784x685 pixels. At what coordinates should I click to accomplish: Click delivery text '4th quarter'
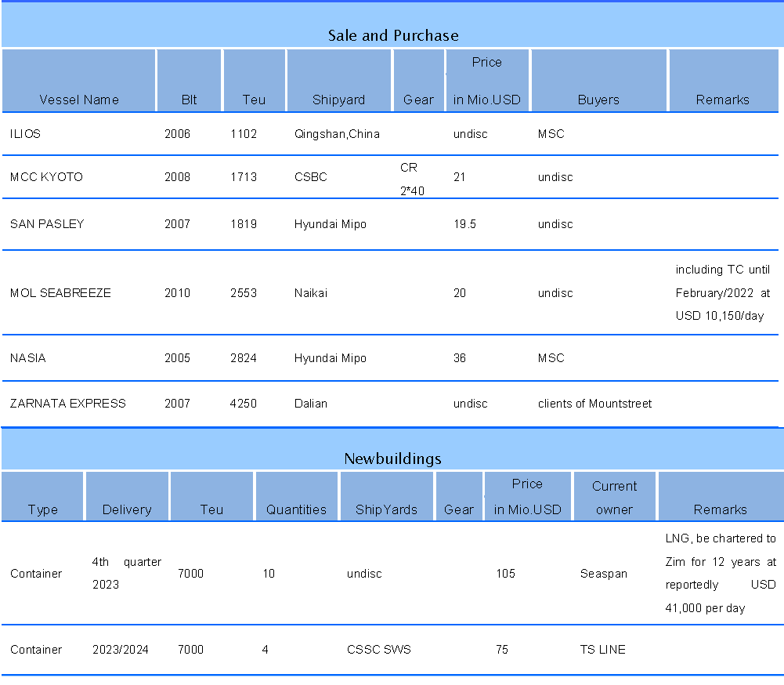tap(127, 563)
